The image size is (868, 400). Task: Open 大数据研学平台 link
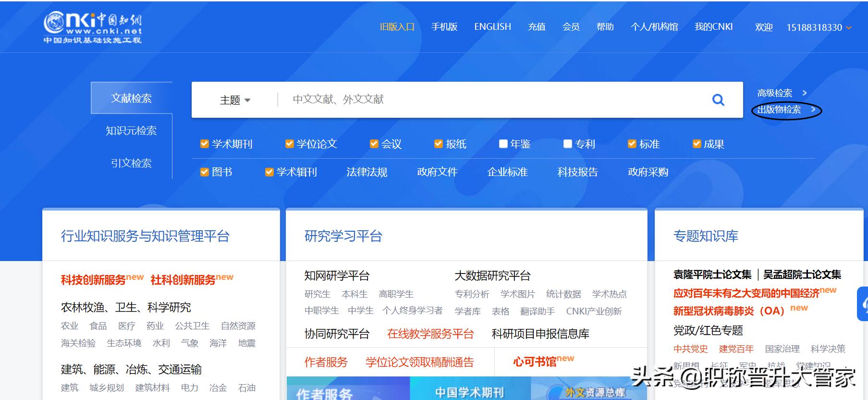tap(492, 276)
